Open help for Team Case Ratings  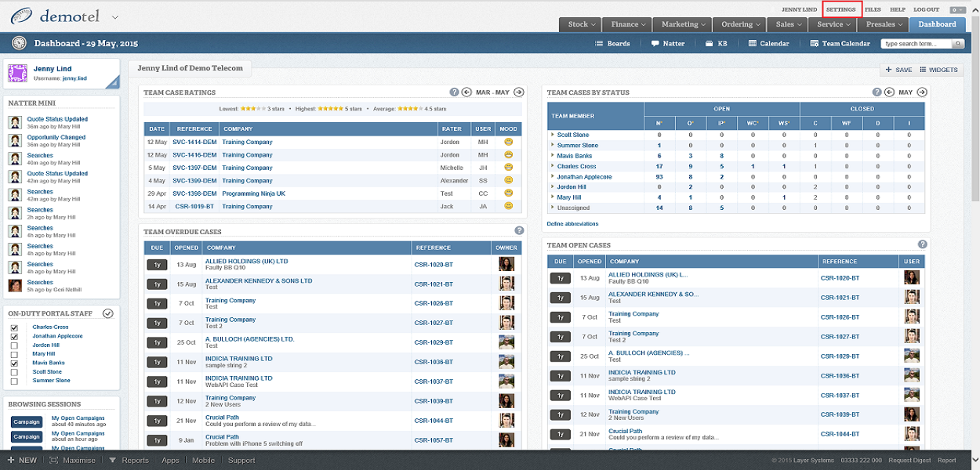coord(454,92)
